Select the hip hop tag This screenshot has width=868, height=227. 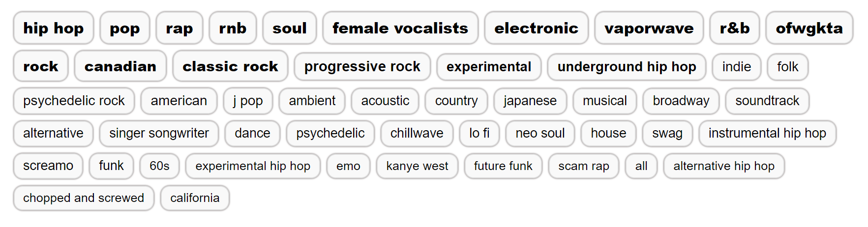click(x=54, y=28)
